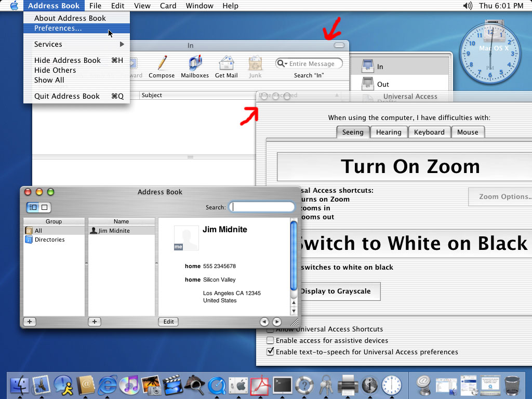Viewport: 532px width, 399px height.
Task: Select About Address Book menu item
Action: 77,18
